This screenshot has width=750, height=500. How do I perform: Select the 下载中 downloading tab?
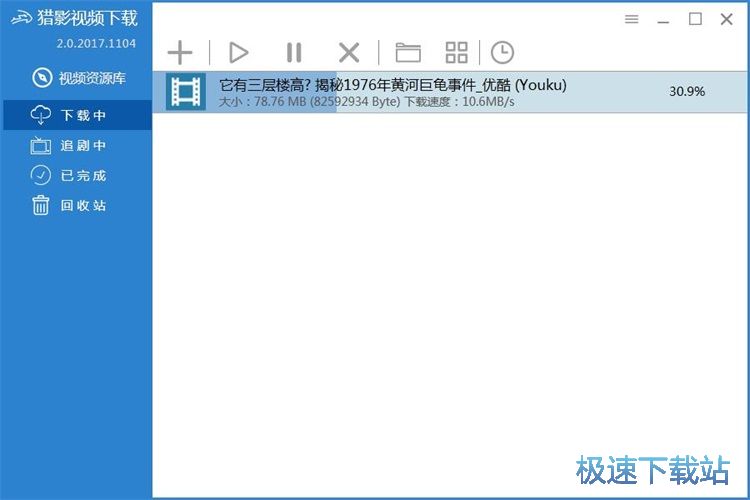(83, 115)
